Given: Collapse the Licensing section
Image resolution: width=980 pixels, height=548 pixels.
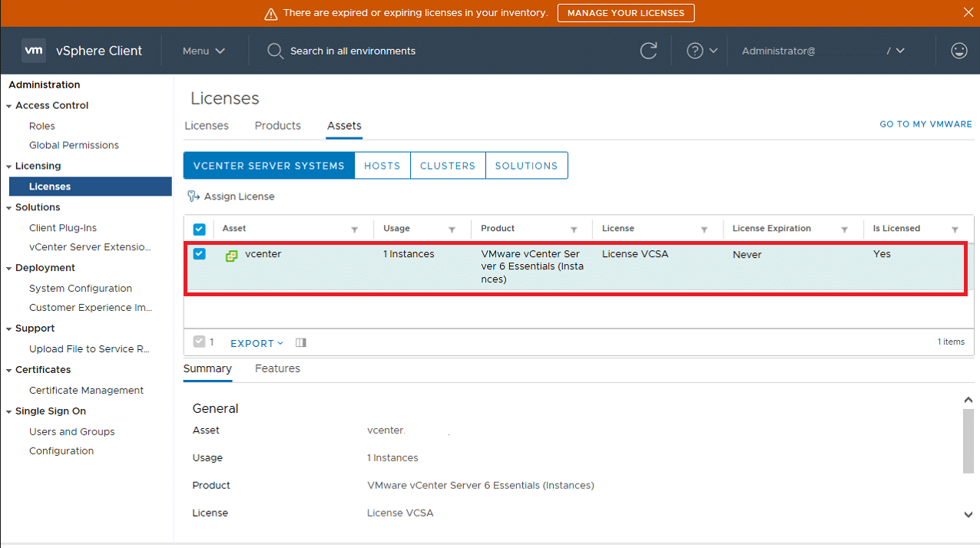Looking at the screenshot, I should click(9, 167).
